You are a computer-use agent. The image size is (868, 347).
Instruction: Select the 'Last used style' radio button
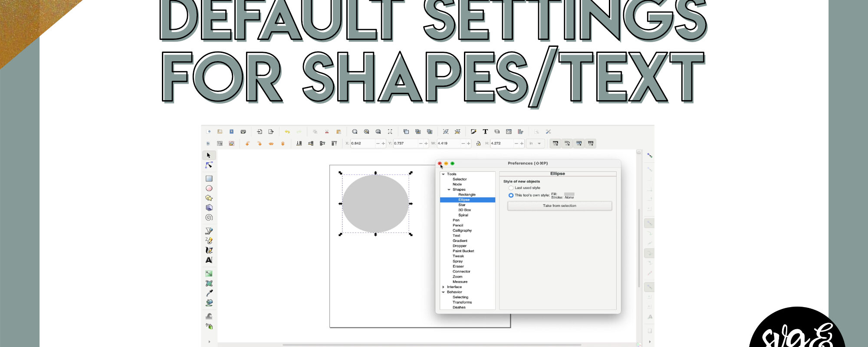pos(511,188)
